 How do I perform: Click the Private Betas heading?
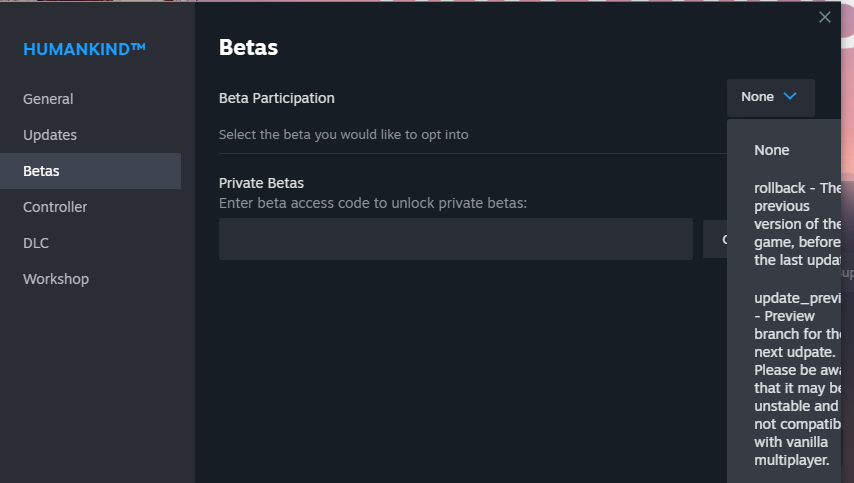pos(261,183)
